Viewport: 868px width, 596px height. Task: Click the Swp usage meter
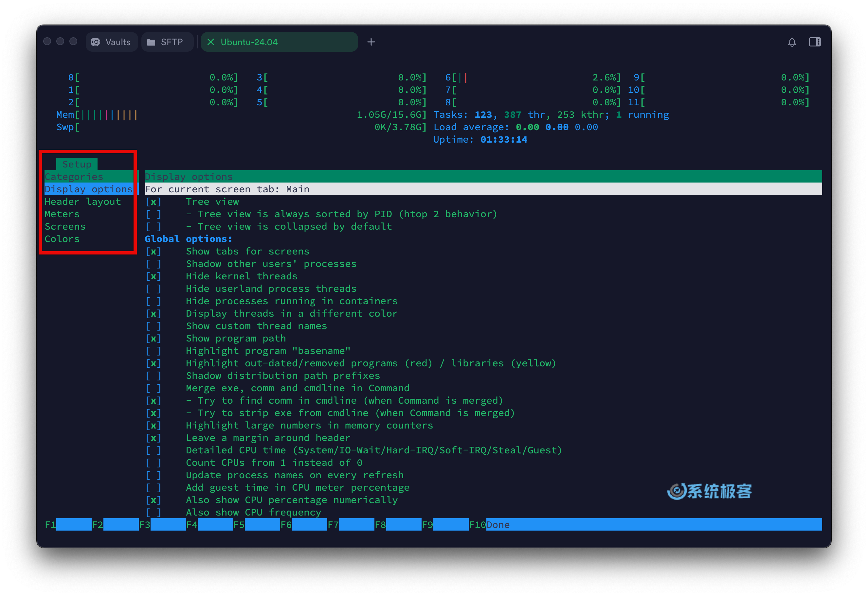click(241, 127)
